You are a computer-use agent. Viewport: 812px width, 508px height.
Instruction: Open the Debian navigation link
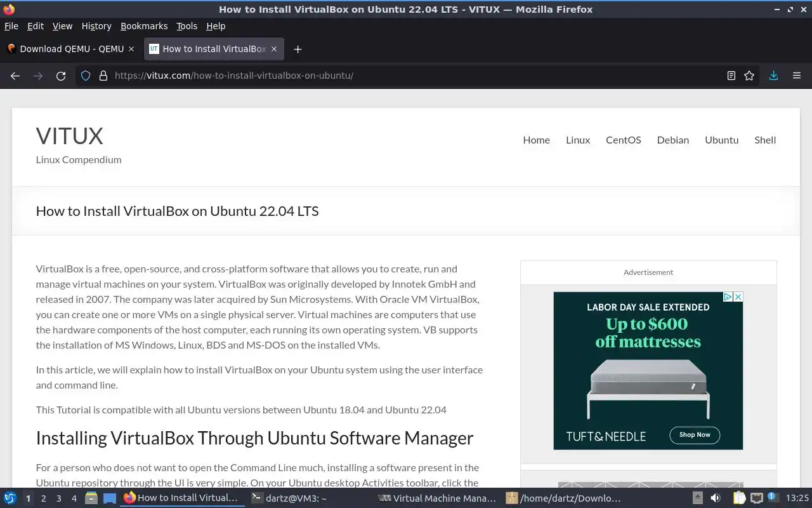click(672, 140)
